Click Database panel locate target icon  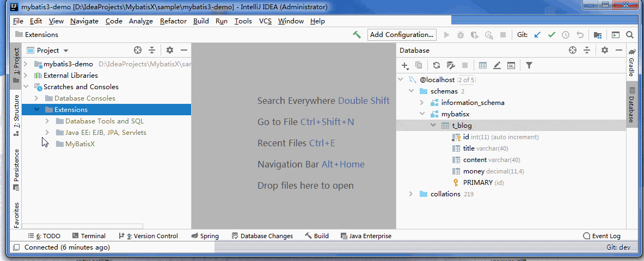pos(573,50)
